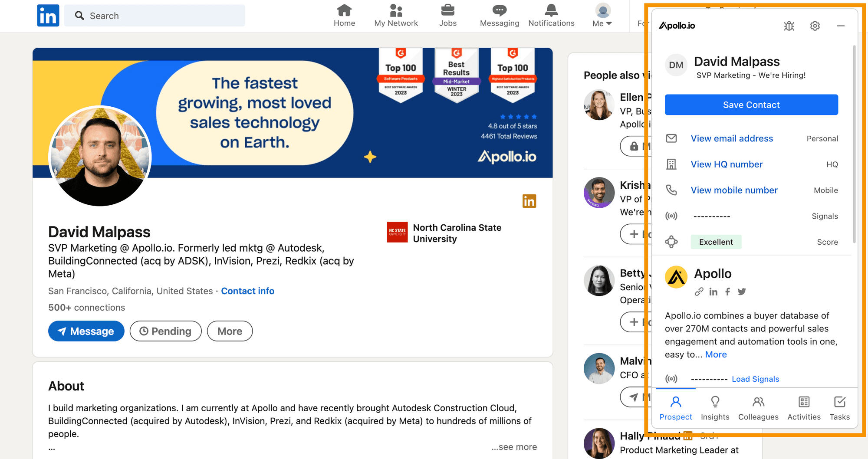Switch to the Activities tab
Image resolution: width=868 pixels, height=459 pixels.
[x=804, y=408]
